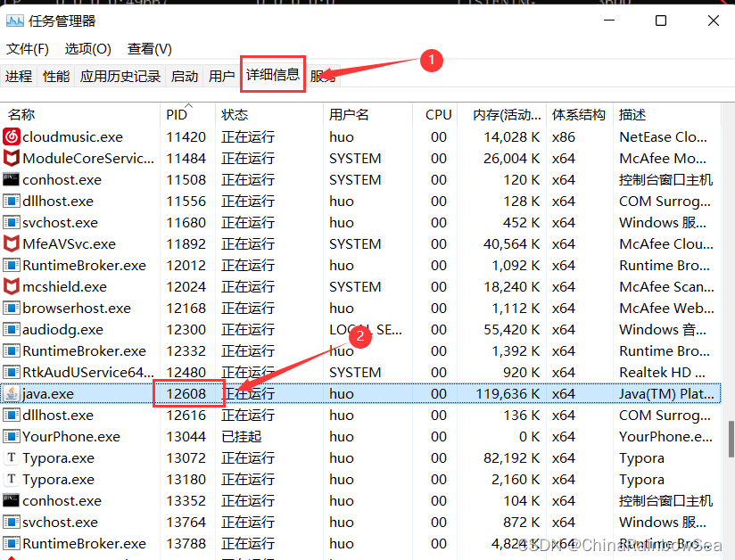735x560 pixels.
Task: Click the icon of dllhost.exe PID 11556
Action: point(12,201)
